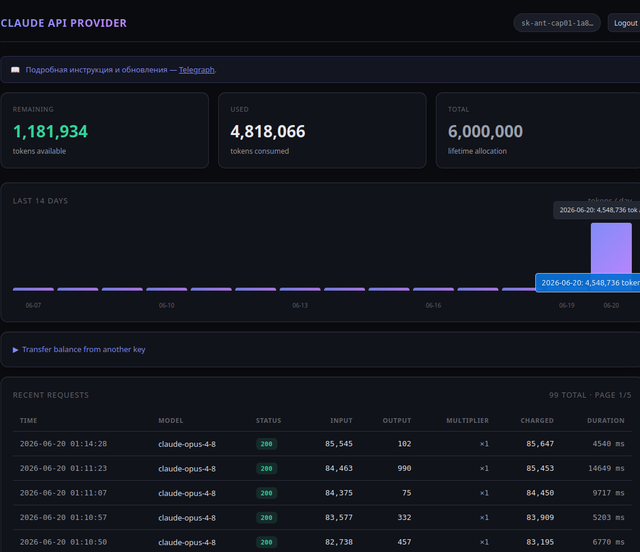640x552 pixels.
Task: Open the Telegraph instructions link
Action: click(197, 70)
